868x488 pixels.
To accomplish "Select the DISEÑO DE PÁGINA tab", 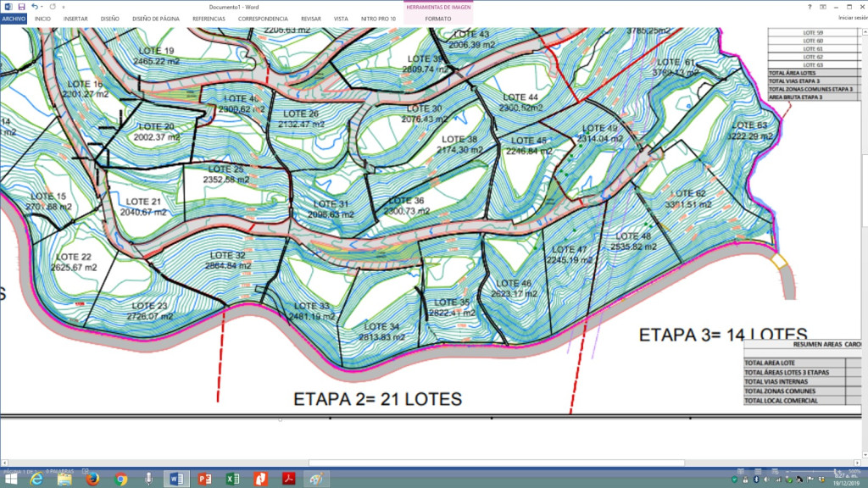I will (156, 19).
